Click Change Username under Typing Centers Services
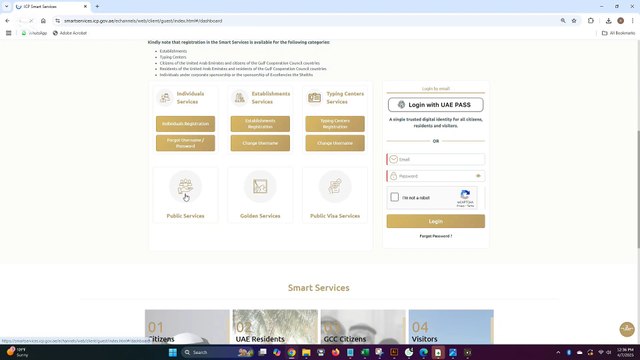The image size is (640, 360). (335, 143)
